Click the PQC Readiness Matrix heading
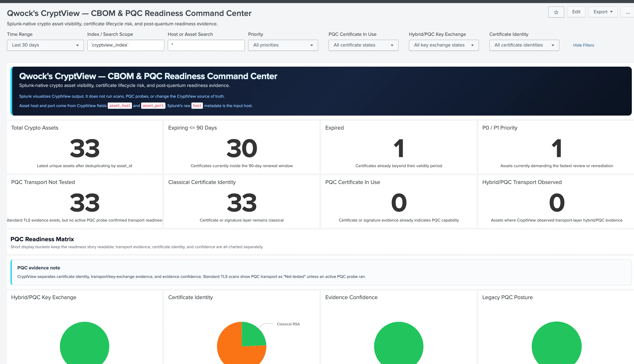Viewport: 634px width, 364px height. pyautogui.click(x=42, y=239)
